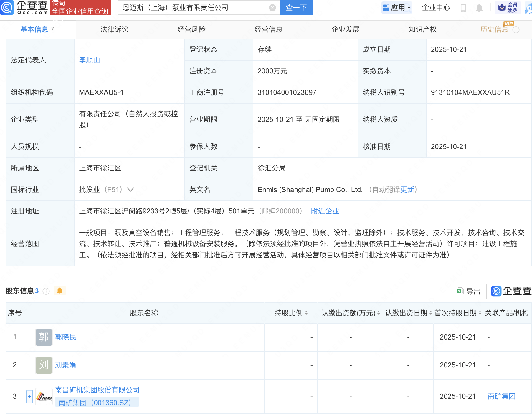Clear the search box with the X icon
The width and height of the screenshot is (532, 414).
coord(272,8)
